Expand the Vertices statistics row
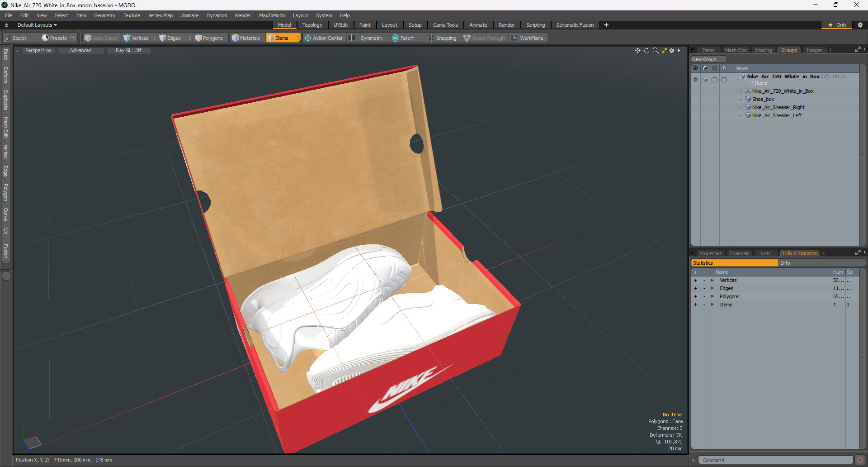The height and width of the screenshot is (467, 868). tap(712, 281)
